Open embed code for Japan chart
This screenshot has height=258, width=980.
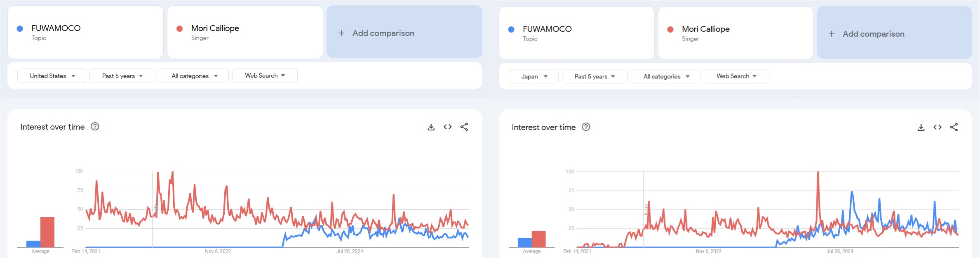938,128
